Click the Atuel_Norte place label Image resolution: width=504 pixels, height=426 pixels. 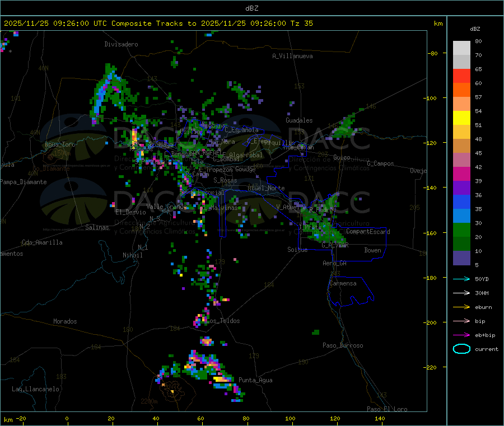tap(266, 188)
